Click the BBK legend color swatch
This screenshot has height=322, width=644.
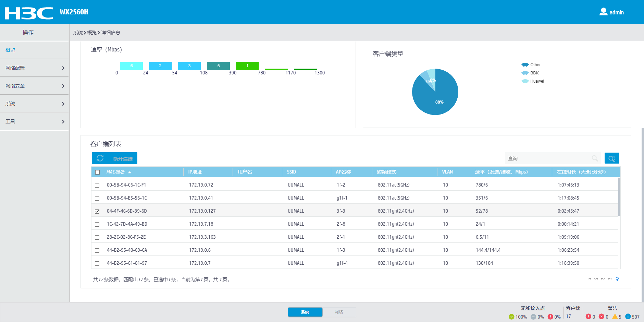525,73
